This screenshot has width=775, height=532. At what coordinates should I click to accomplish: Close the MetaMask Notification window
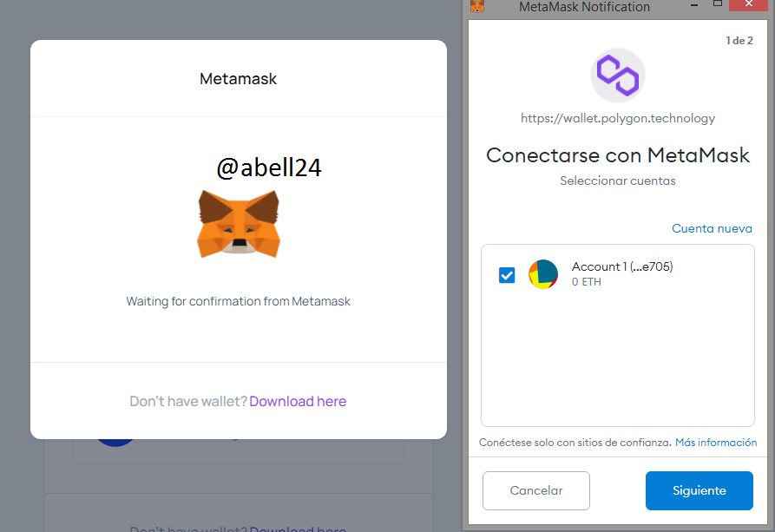tap(749, 4)
